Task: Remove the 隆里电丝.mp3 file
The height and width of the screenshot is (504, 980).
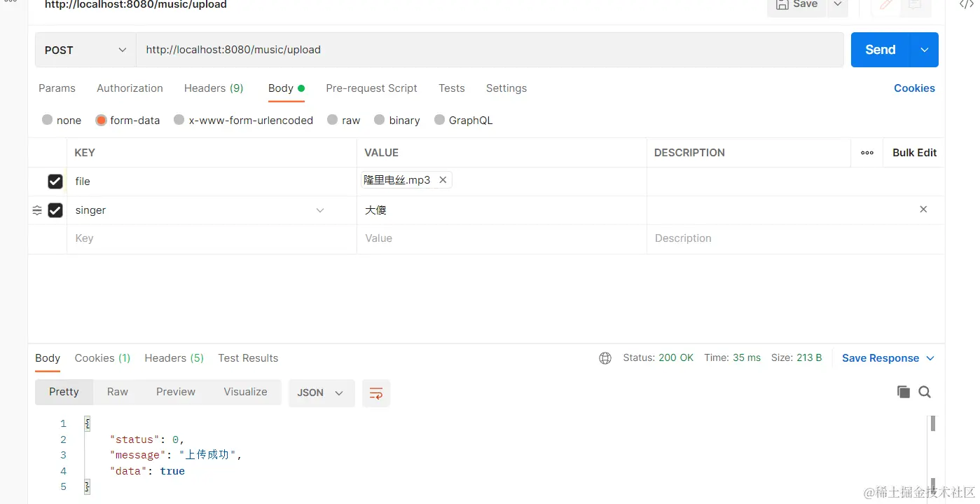Action: 443,180
